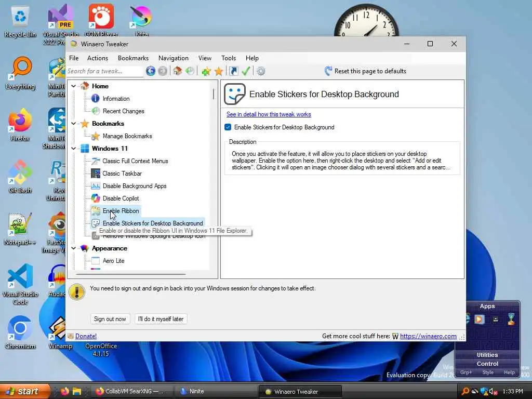
Task: Open the Actions menu
Action: (x=97, y=58)
